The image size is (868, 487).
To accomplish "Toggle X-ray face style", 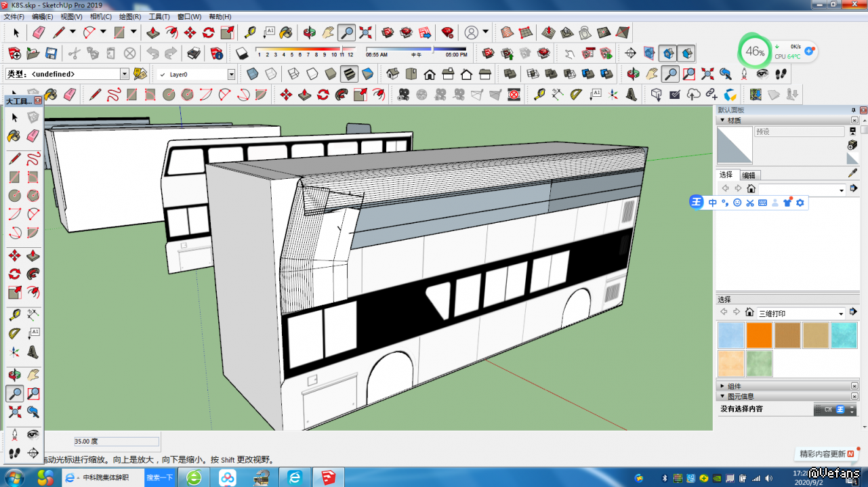I will [253, 74].
